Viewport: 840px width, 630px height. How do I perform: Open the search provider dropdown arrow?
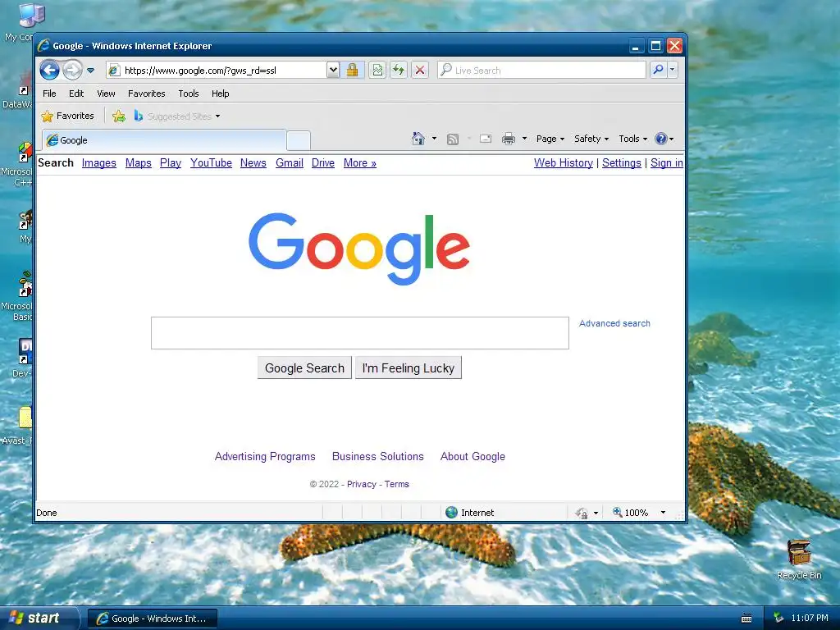(672, 71)
